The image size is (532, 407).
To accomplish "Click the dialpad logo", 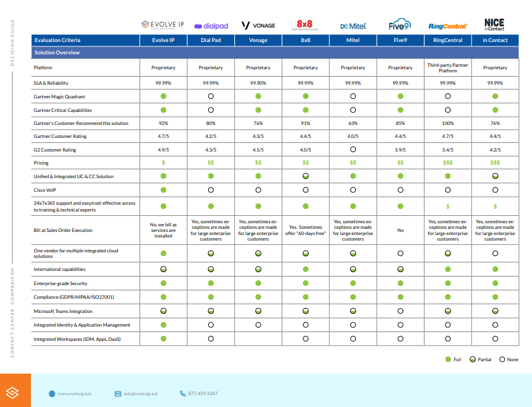I will point(211,26).
